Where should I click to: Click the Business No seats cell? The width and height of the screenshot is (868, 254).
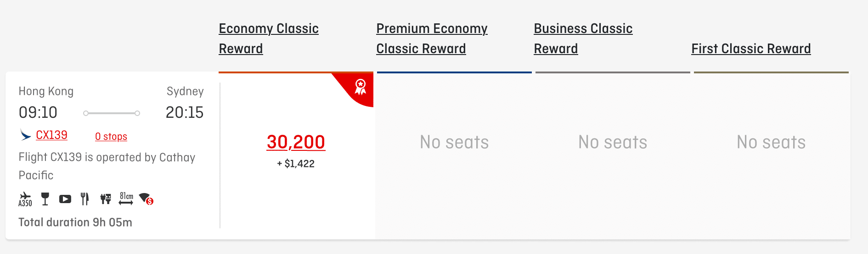pos(613,143)
